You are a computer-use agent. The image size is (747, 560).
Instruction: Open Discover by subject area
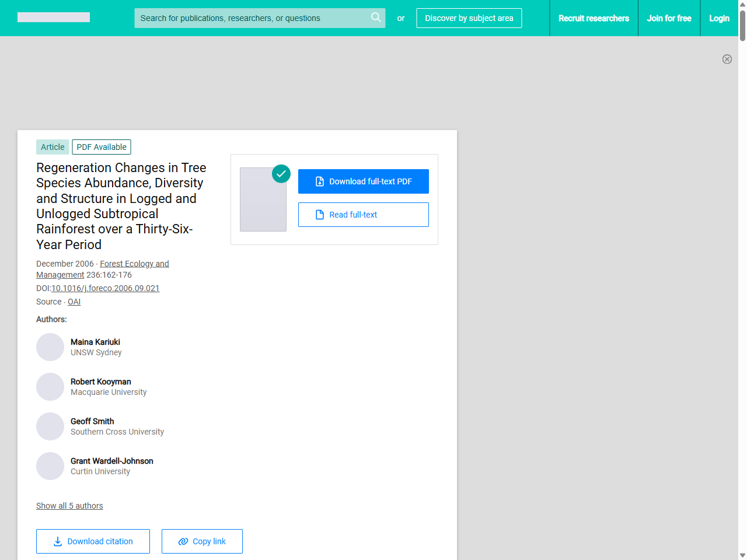click(469, 18)
